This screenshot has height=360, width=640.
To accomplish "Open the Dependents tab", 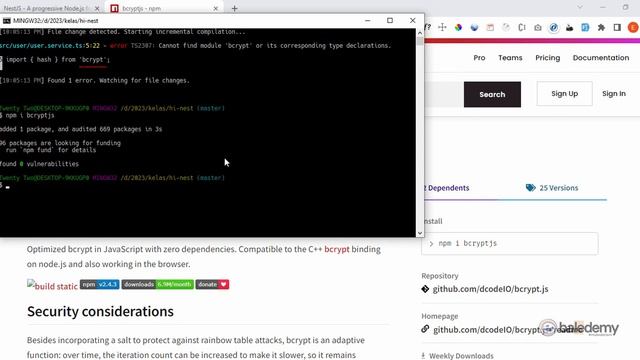I will [447, 188].
